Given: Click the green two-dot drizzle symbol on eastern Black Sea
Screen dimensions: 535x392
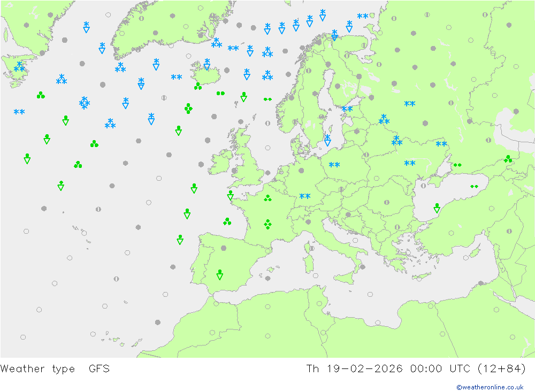Looking at the screenshot, I should (x=474, y=187).
